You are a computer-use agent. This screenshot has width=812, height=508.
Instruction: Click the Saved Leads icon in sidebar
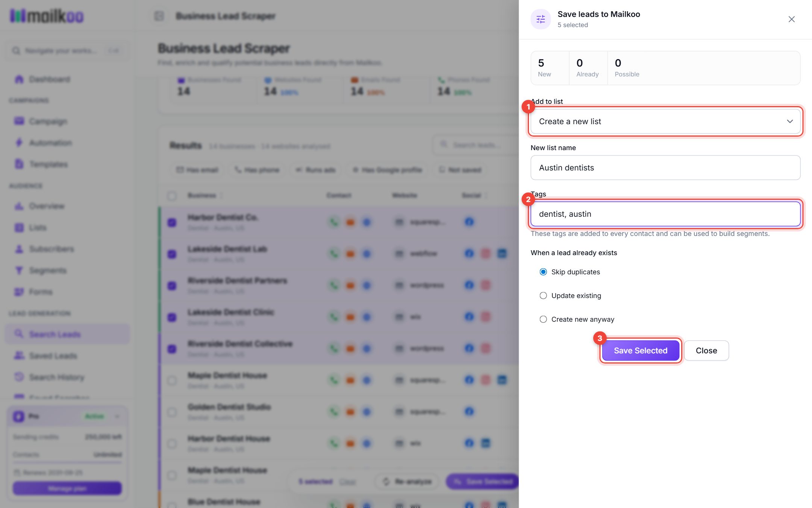pos(19,355)
